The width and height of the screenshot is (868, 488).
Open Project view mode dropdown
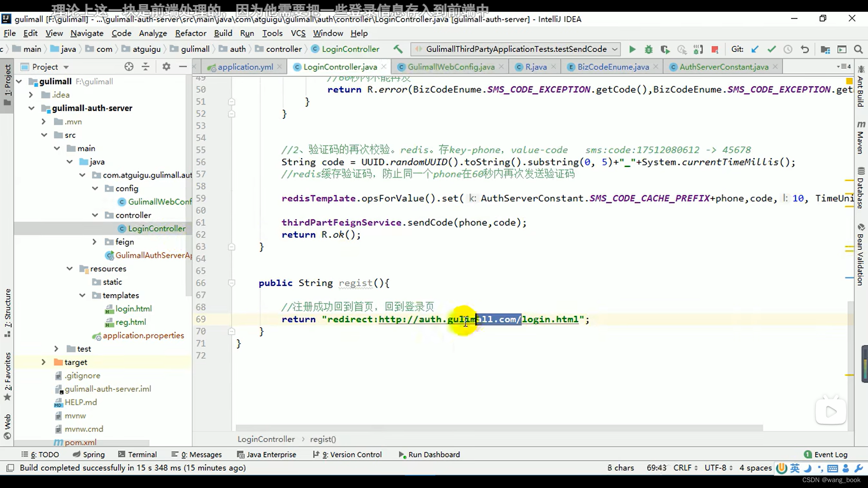66,67
